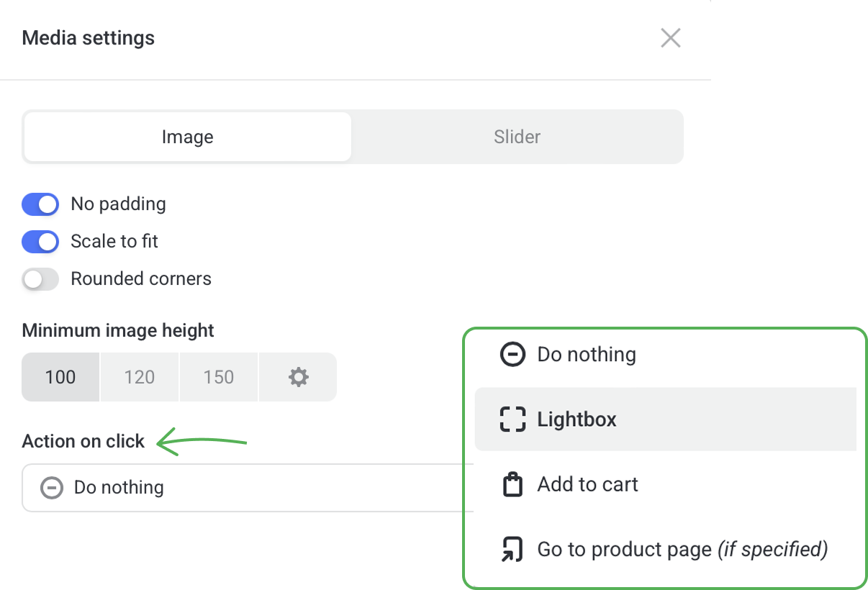
Task: Select Do nothing from the options list
Action: pos(586,355)
